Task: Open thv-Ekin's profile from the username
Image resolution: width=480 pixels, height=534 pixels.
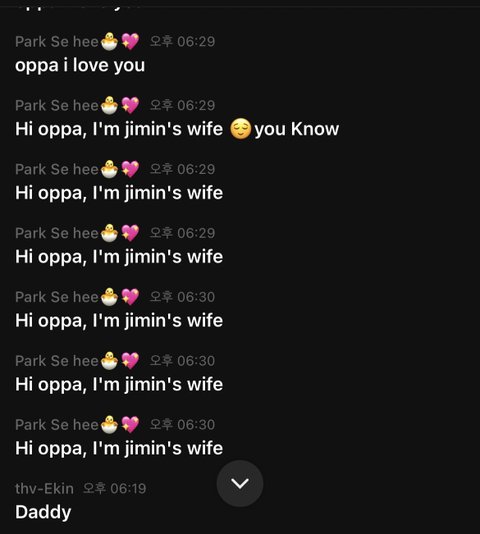Action: (44, 489)
